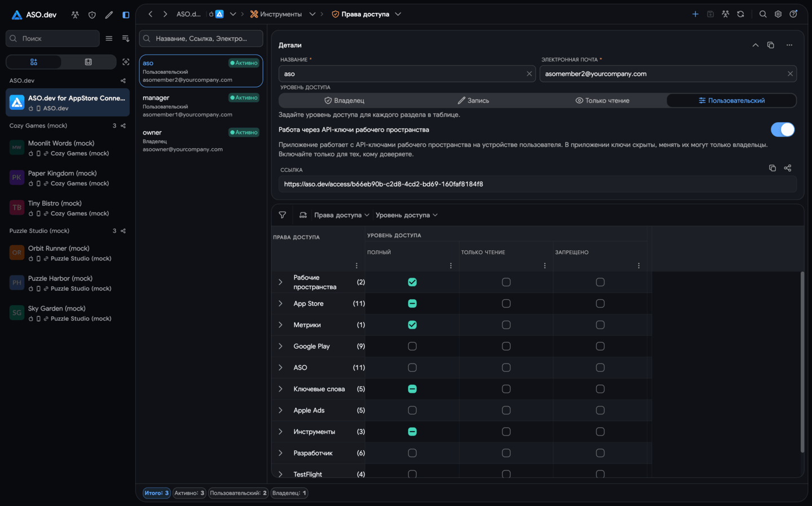Image resolution: width=812 pixels, height=506 pixels.
Task: Click the scan focus icon in sidebar
Action: pyautogui.click(x=126, y=62)
